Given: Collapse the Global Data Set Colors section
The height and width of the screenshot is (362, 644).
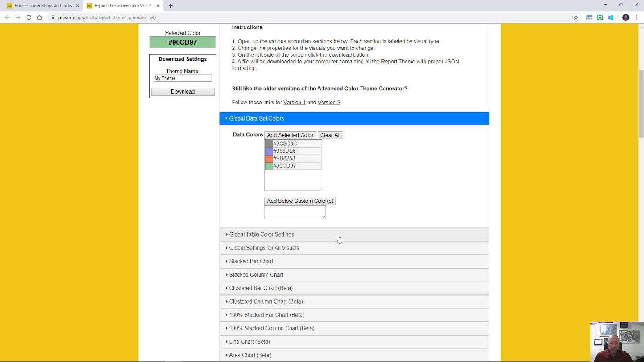Looking at the screenshot, I should (354, 119).
